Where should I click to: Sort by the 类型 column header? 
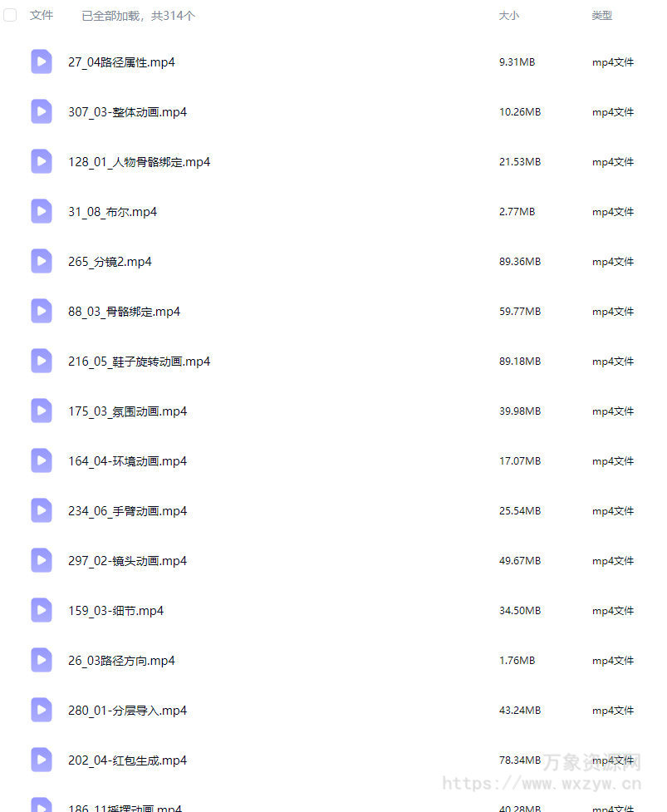[602, 16]
